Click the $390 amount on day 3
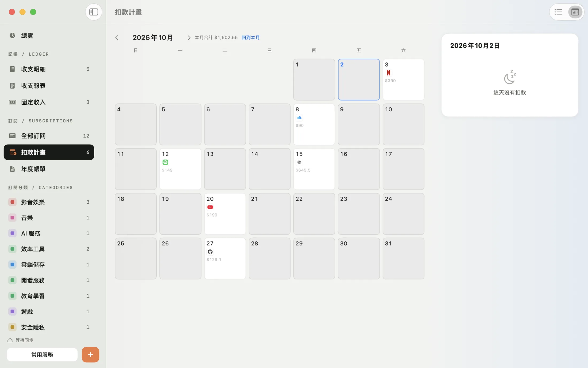 point(390,81)
